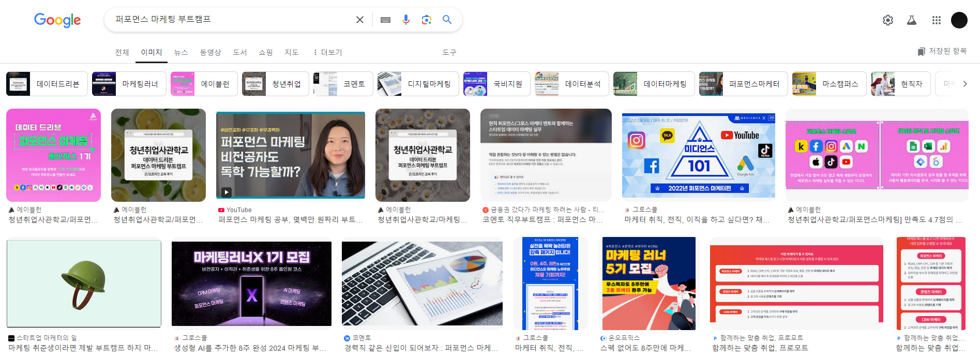The height and width of the screenshot is (357, 980).
Task: Open the on-screen keyboard input tool
Action: pos(385,20)
